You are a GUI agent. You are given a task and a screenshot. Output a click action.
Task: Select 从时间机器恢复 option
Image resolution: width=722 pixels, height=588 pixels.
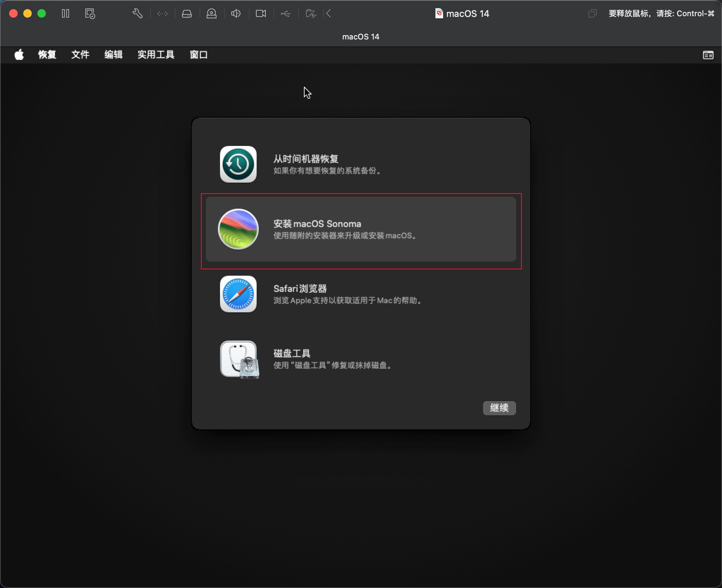coord(306,164)
